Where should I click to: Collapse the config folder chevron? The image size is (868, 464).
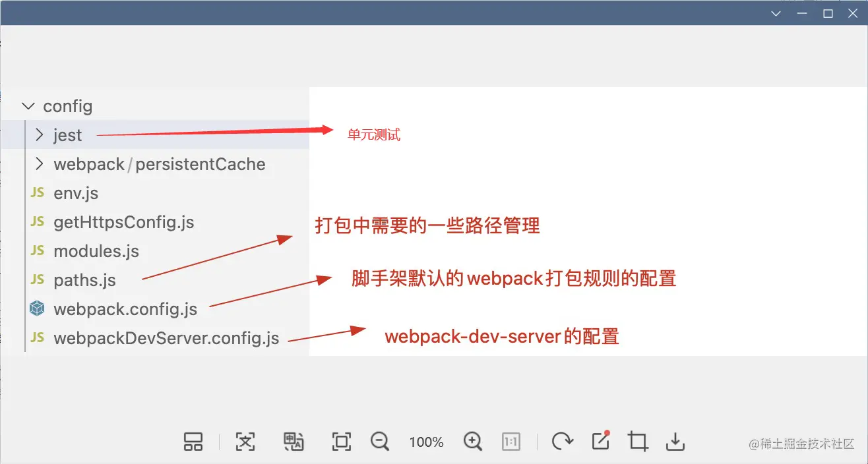28,105
